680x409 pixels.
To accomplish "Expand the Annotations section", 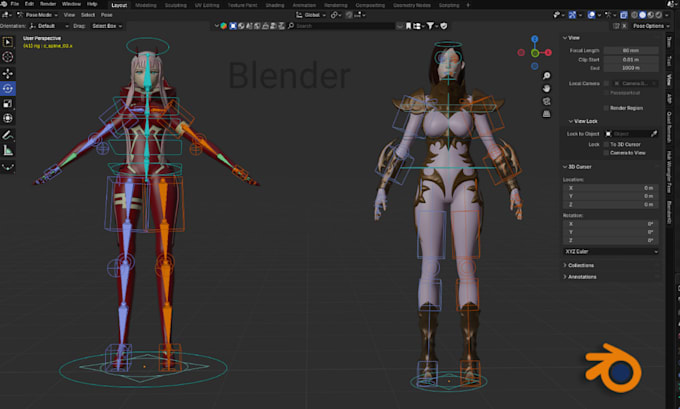I will click(579, 277).
